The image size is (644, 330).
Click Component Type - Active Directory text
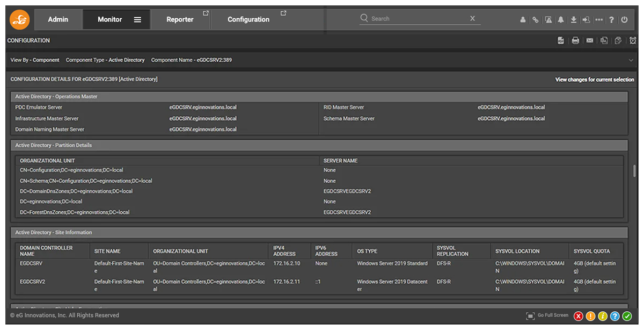click(105, 60)
